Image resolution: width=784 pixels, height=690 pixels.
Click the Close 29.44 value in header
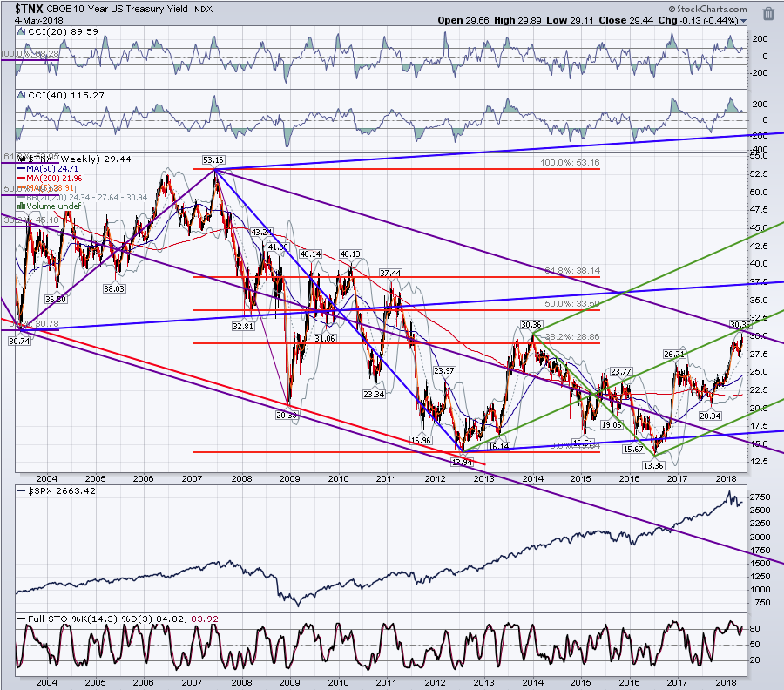pyautogui.click(x=626, y=21)
